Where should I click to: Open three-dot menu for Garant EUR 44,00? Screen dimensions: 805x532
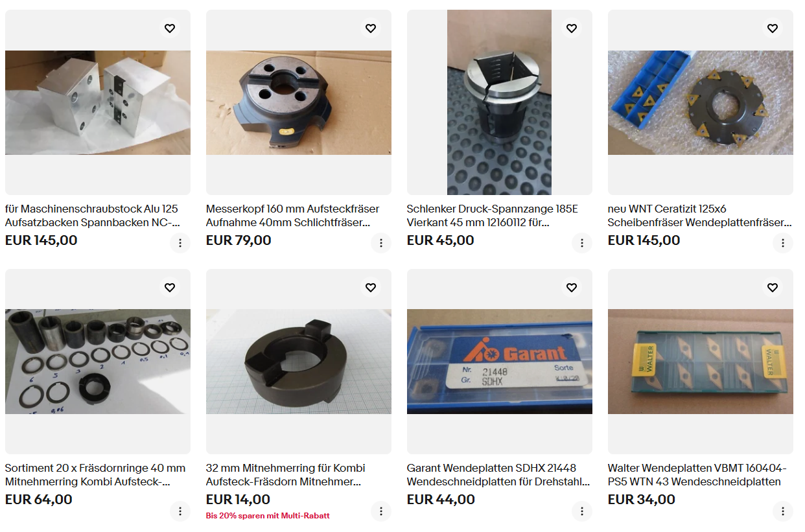click(582, 511)
